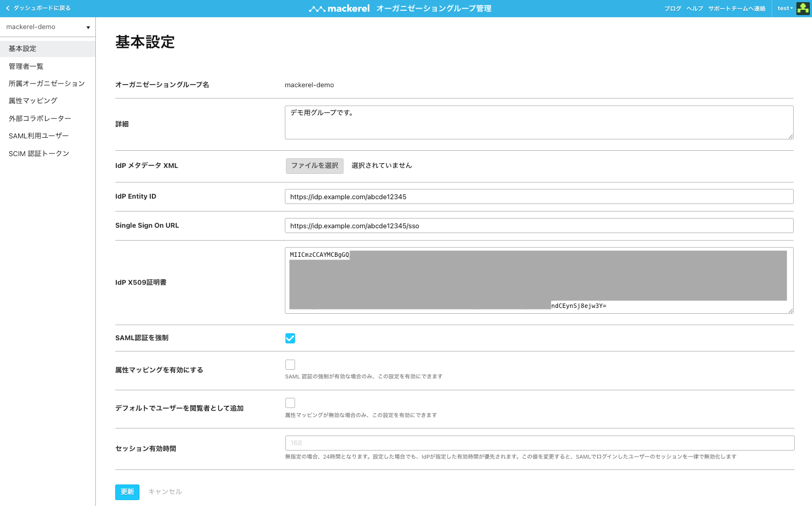Viewport: 812px width, 506px height.
Task: Click the オーガニゼーショングループ管理 header title
Action: coord(434,9)
